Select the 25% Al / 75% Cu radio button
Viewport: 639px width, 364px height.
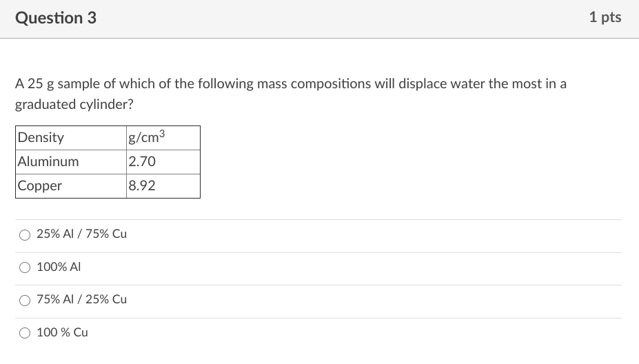point(25,234)
